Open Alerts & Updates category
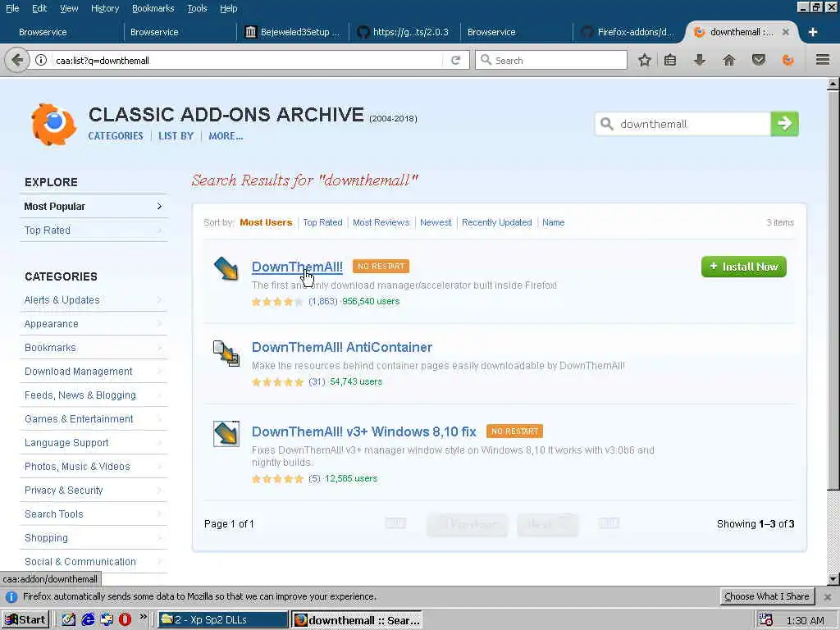This screenshot has height=630, width=840. (x=94, y=300)
